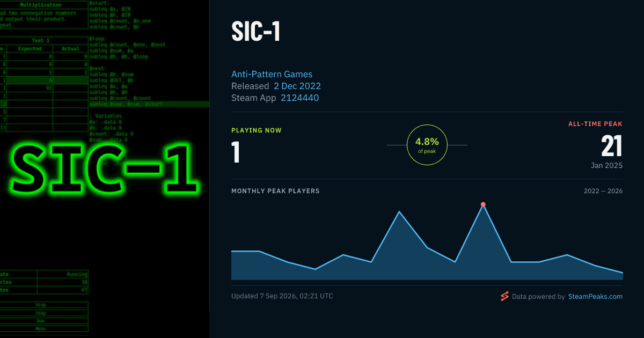The image size is (644, 338).
Task: Click the Step button in game screenshot
Action: [41, 313]
